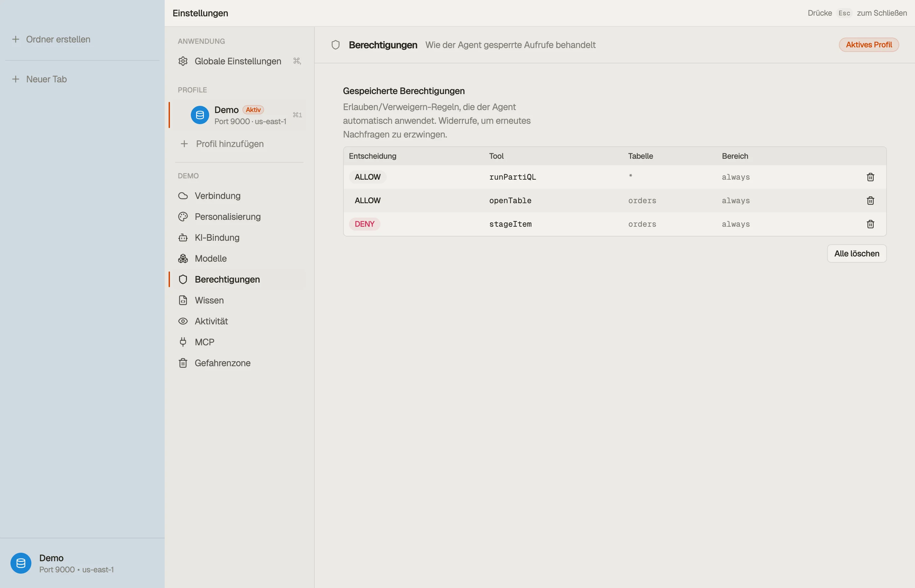Screen dimensions: 915x588
Task: Click the DENY badge for stageItem
Action: pyautogui.click(x=364, y=224)
